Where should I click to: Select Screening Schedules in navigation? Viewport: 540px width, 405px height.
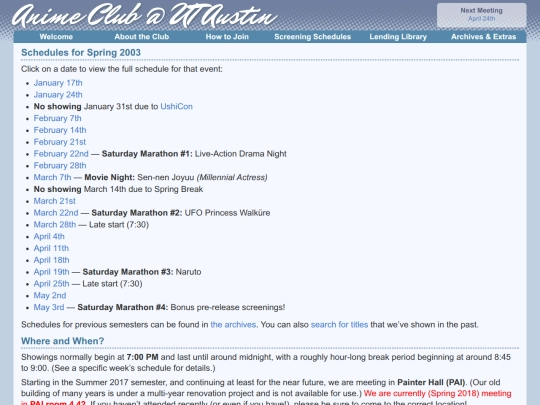(312, 37)
